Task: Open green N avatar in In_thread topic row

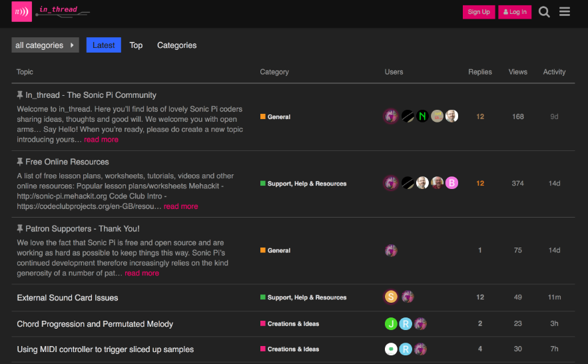Action: click(x=422, y=116)
